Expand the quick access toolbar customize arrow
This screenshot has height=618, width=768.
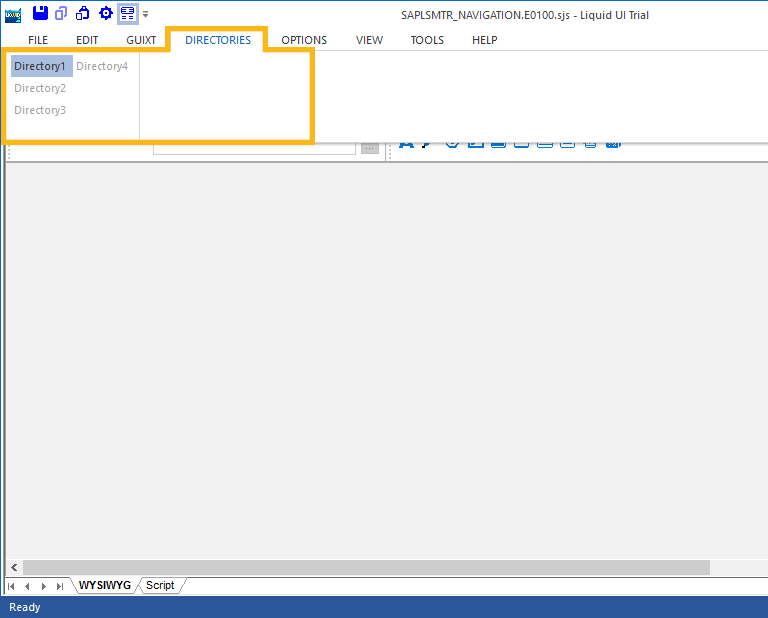pos(146,14)
